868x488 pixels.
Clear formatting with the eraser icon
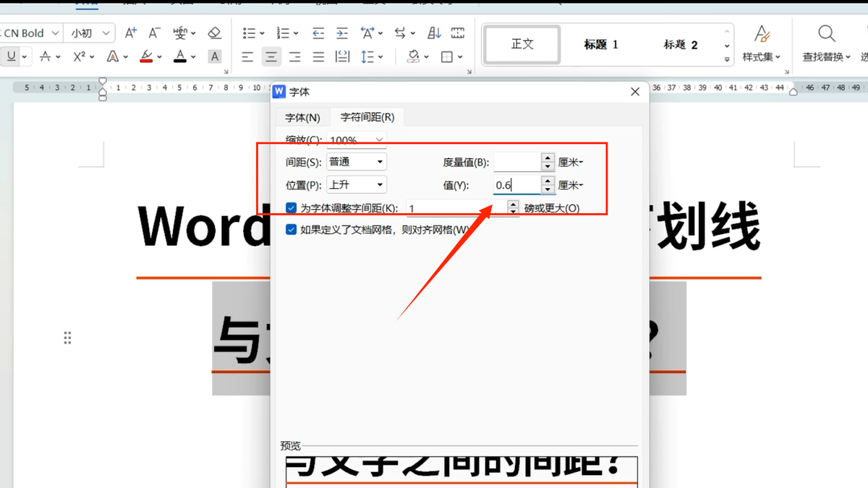pos(214,33)
